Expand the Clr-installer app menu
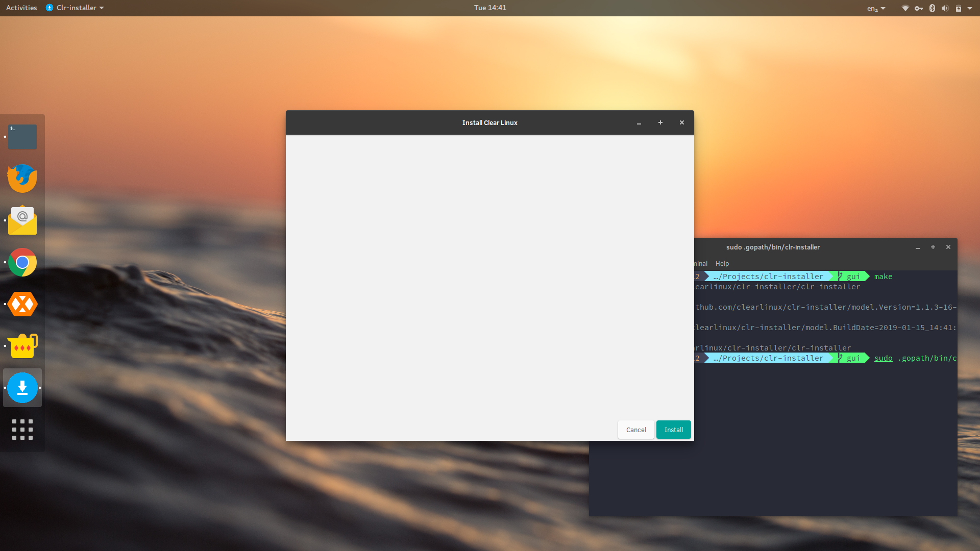 click(75, 8)
